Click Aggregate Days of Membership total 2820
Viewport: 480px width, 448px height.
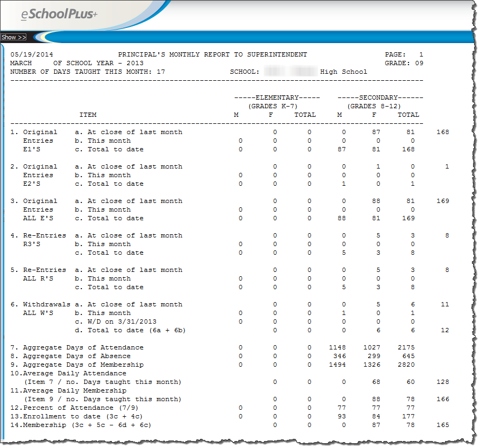(x=406, y=365)
